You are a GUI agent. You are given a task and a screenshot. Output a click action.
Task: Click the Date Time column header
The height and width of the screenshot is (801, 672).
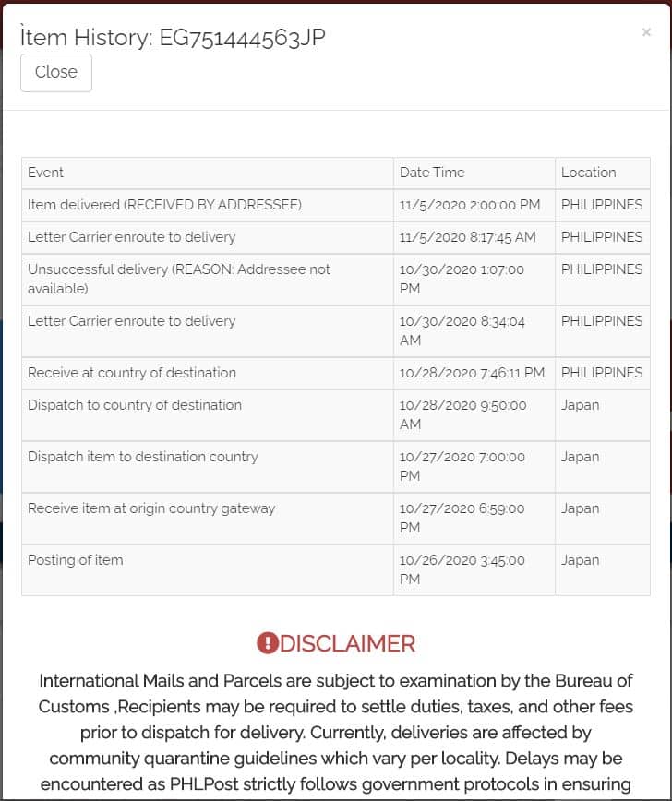point(432,173)
